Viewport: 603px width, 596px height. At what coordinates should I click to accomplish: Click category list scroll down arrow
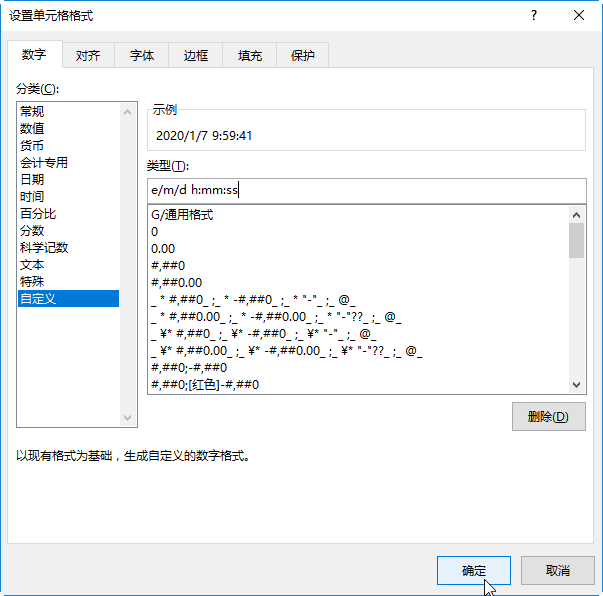tap(128, 418)
